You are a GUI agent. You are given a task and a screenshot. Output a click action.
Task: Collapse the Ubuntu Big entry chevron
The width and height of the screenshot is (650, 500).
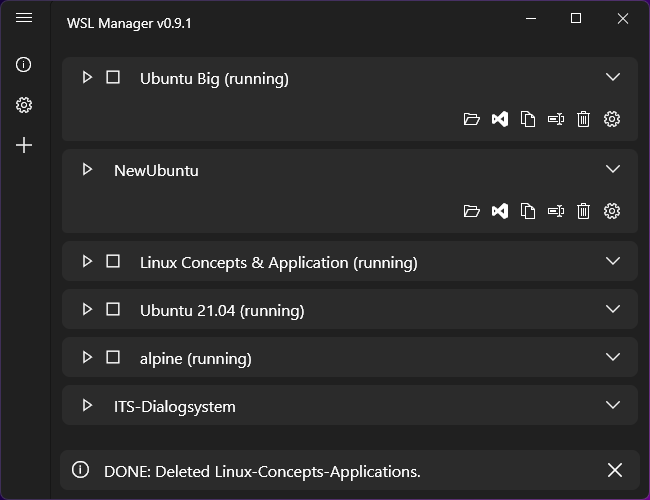(x=613, y=77)
